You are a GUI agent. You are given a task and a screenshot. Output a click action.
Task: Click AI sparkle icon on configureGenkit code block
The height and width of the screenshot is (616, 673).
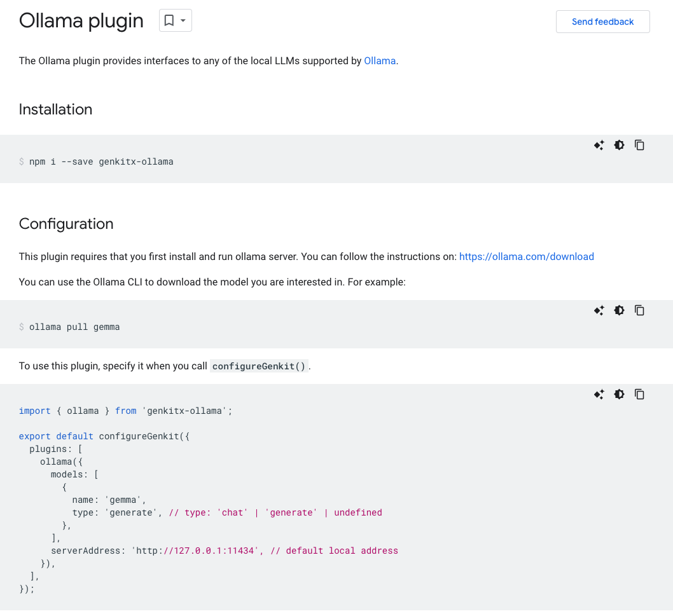pyautogui.click(x=599, y=395)
